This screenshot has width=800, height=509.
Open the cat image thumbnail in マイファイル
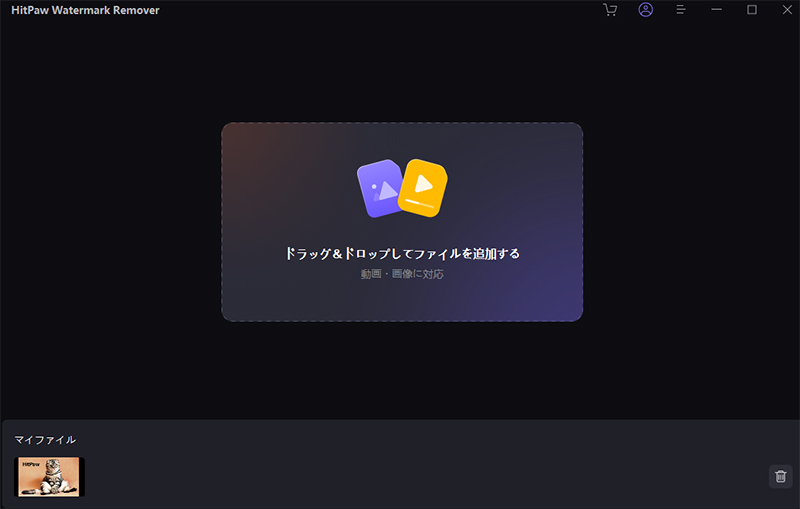click(49, 476)
